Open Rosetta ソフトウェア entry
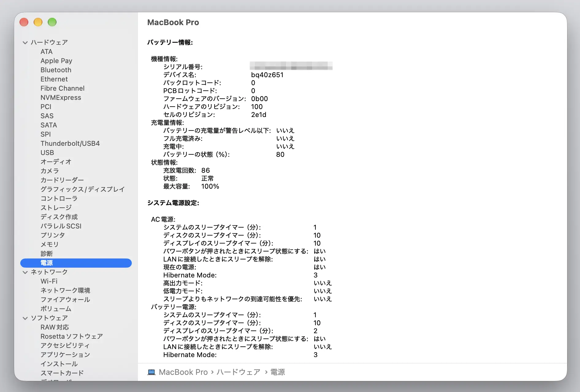Screen dimensions: 580x392 click(x=72, y=336)
